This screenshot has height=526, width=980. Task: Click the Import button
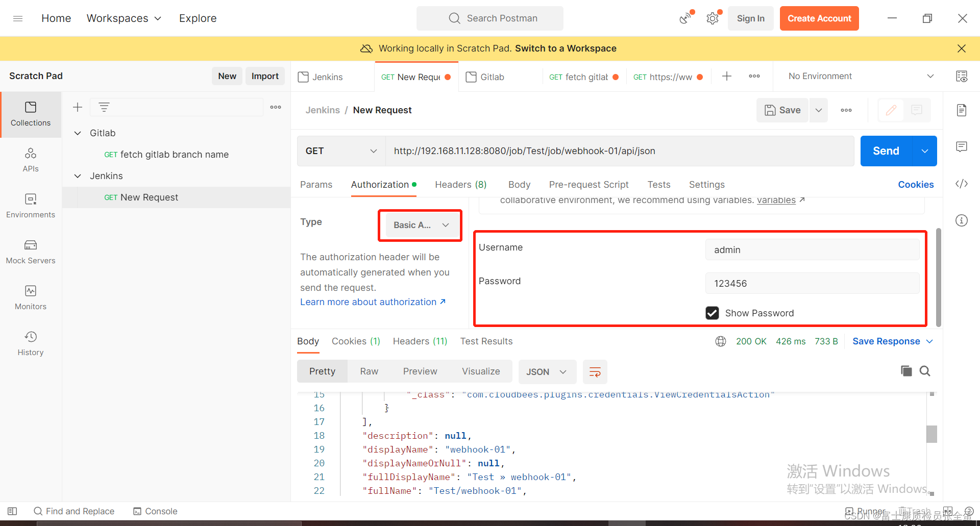point(265,76)
